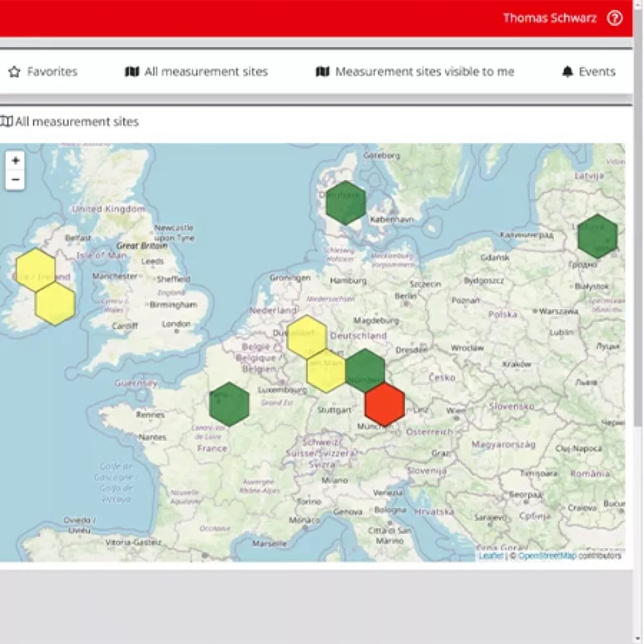Select the red alert hexagon near München
644x644 pixels.
[385, 404]
